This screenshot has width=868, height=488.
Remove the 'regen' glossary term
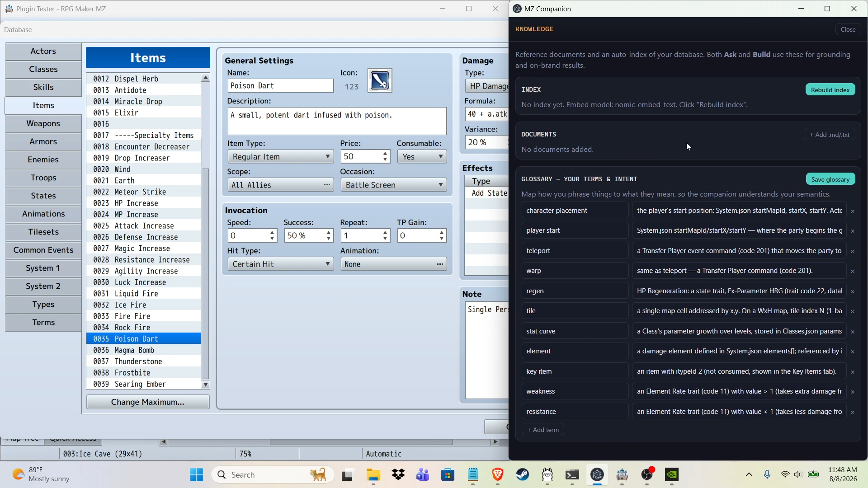pos(853,291)
